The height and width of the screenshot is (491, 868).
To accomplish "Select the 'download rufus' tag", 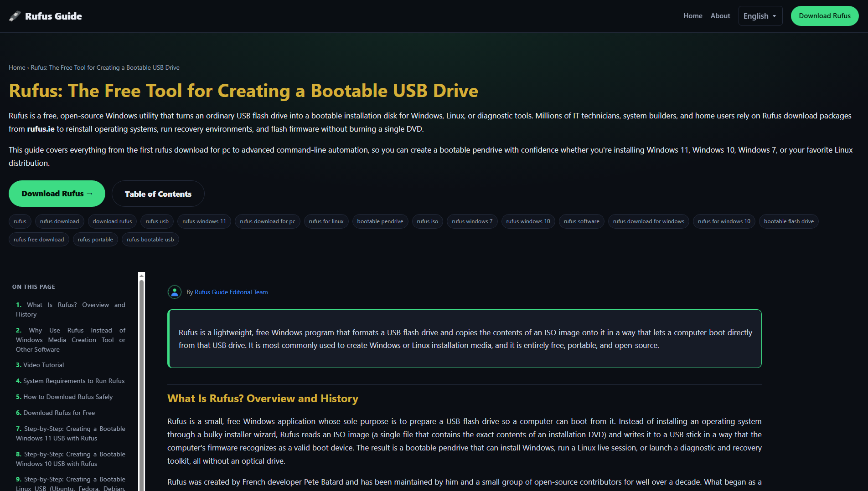I will coord(113,221).
